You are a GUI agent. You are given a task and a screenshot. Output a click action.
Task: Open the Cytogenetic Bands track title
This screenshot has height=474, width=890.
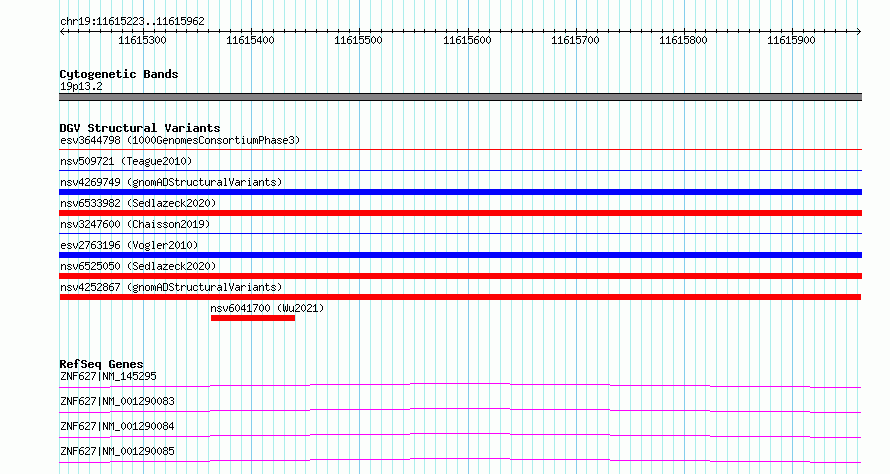tap(119, 74)
